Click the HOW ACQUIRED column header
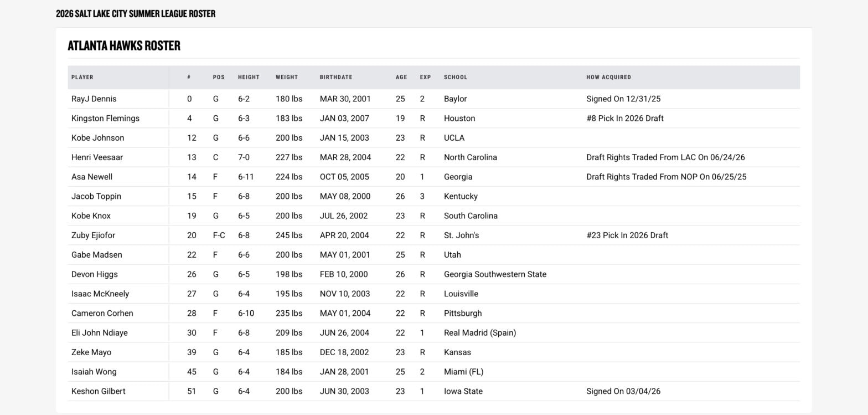Image resolution: width=868 pixels, height=415 pixels. pos(608,77)
